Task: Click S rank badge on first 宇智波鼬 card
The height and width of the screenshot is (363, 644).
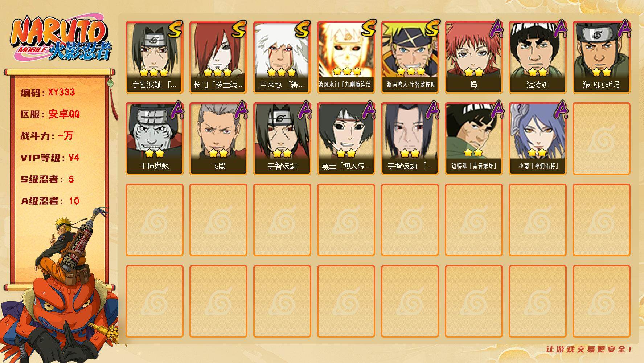Action: coord(175,29)
